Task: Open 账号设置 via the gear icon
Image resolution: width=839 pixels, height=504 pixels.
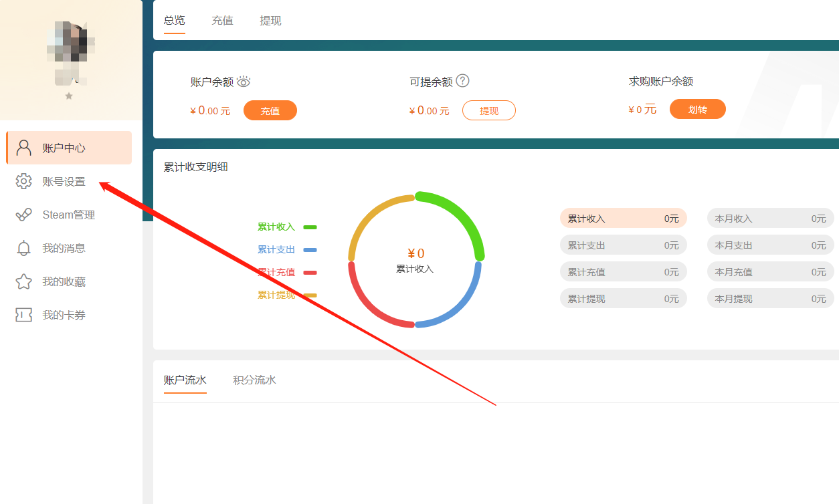Action: coord(24,181)
